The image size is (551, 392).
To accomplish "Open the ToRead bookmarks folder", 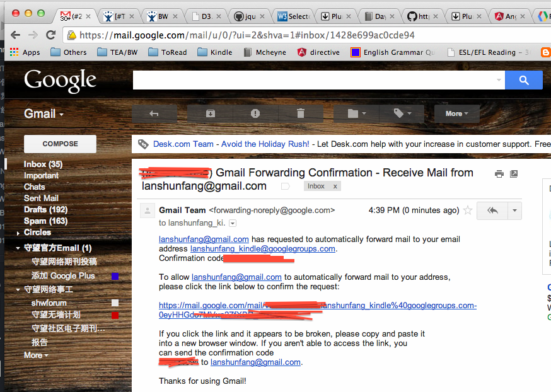I will pos(168,52).
